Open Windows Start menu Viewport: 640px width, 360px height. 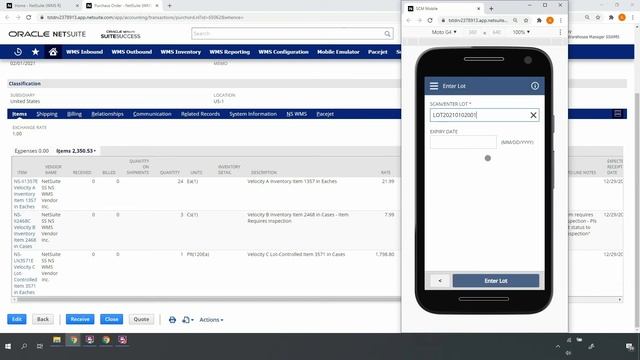pos(8,347)
